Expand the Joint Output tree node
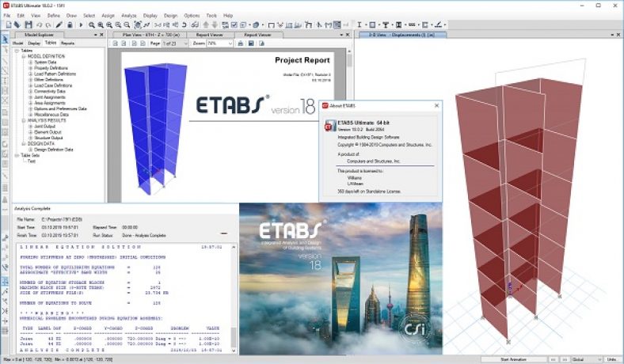Image resolution: width=624 pixels, height=364 pixels. [x=30, y=126]
